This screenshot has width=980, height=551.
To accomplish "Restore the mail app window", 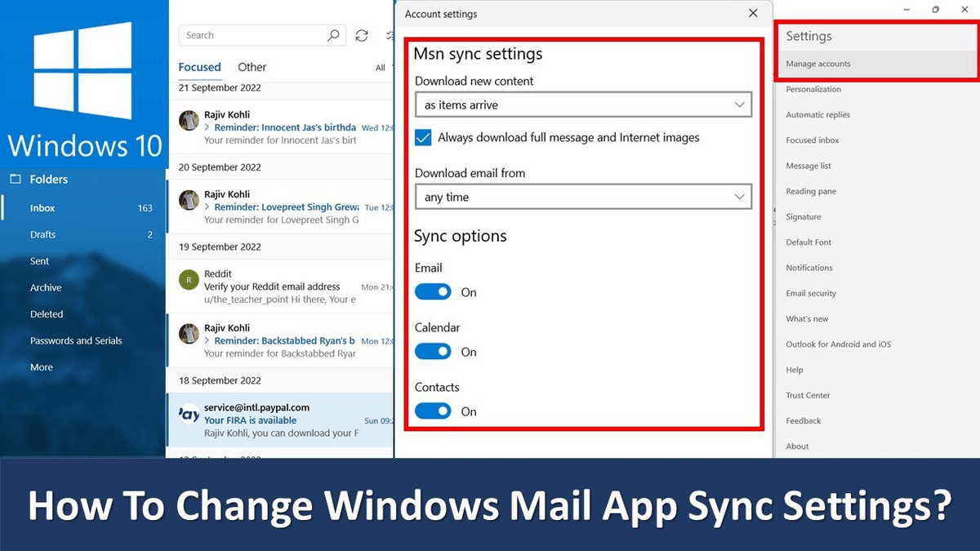I will click(936, 9).
